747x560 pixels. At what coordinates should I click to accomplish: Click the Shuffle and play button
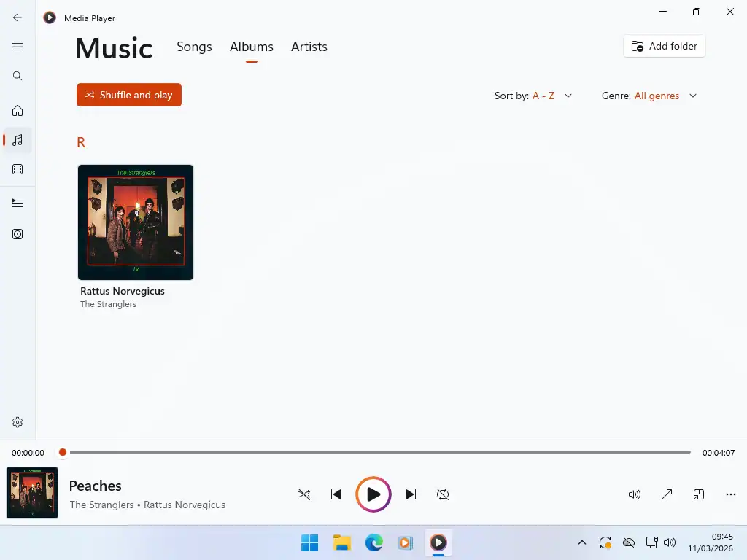(x=128, y=95)
